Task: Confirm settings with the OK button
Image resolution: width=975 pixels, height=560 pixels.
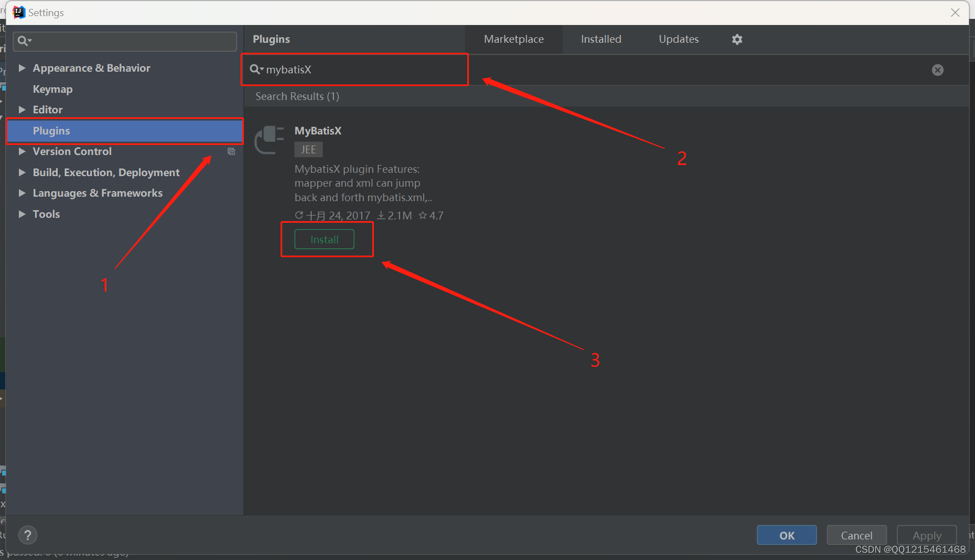Action: pyautogui.click(x=787, y=536)
